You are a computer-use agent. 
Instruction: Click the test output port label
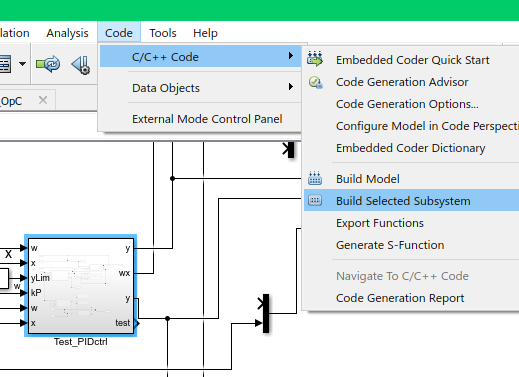coord(122,323)
